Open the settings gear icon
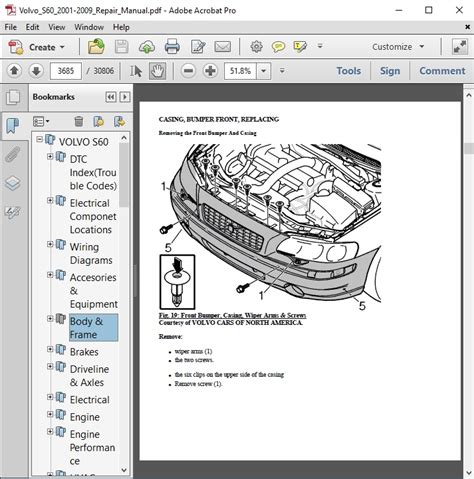 tap(256, 47)
